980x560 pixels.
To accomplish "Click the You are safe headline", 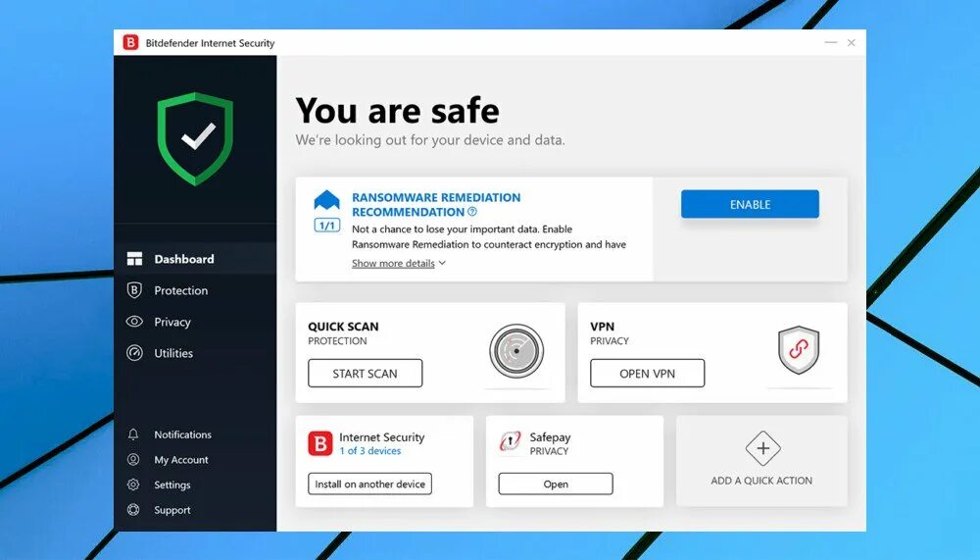I will [398, 111].
